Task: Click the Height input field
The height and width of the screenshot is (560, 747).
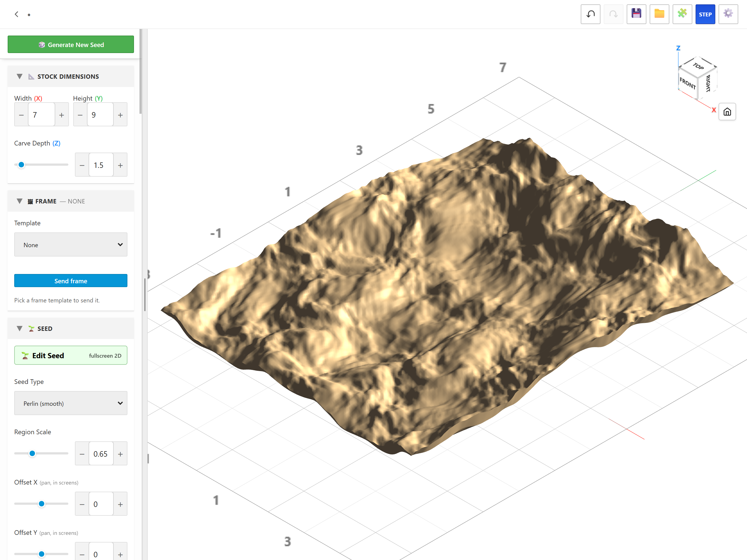Action: [100, 115]
